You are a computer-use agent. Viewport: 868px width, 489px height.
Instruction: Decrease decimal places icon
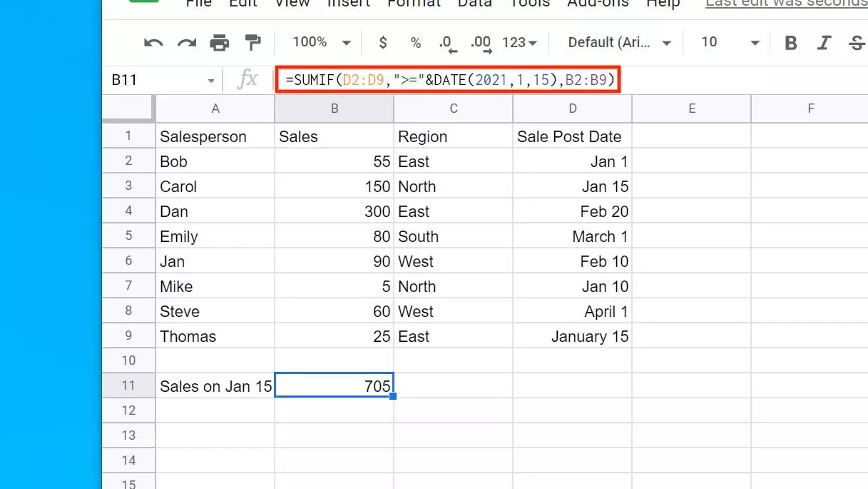point(447,44)
